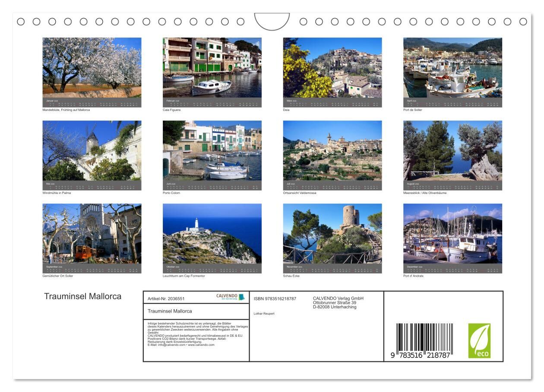The image size is (544, 392).
Task: Select the Cala Figuera harbor thumbnail
Action: pyautogui.click(x=212, y=67)
